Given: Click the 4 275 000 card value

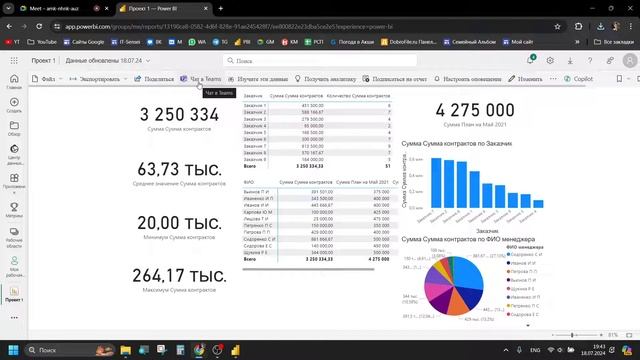Looking at the screenshot, I should coord(475,110).
